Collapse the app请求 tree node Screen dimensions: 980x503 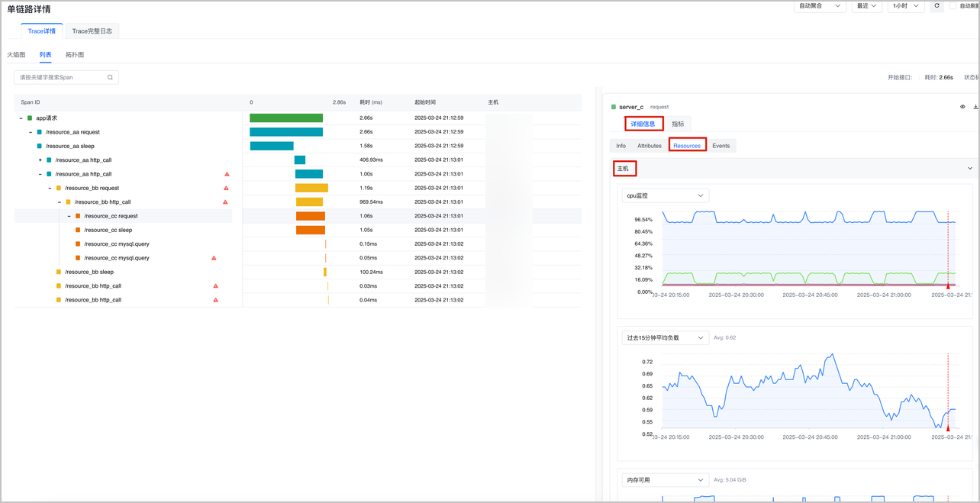coord(21,118)
